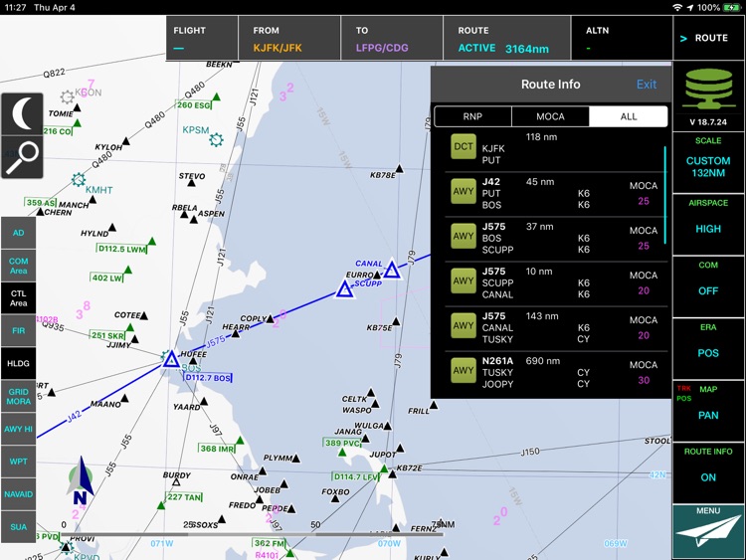The image size is (746, 560).
Task: Toggle night mode moon icon
Action: pos(22,114)
